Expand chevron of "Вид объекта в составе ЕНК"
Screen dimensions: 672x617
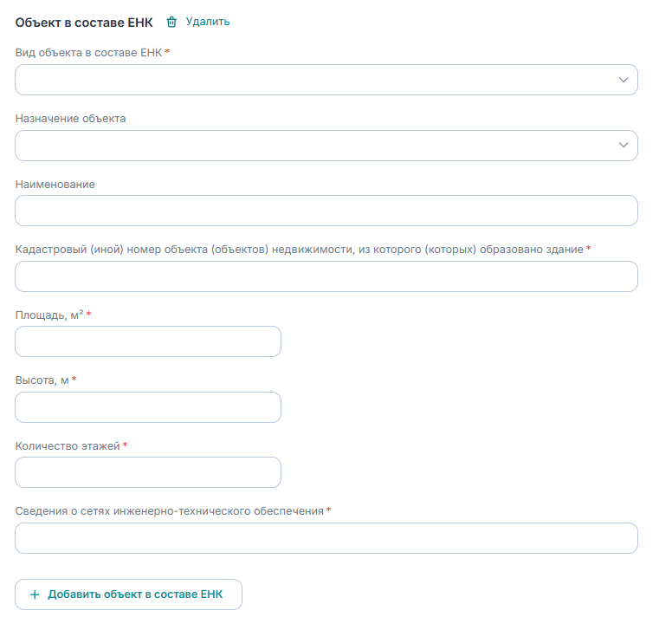click(x=624, y=80)
